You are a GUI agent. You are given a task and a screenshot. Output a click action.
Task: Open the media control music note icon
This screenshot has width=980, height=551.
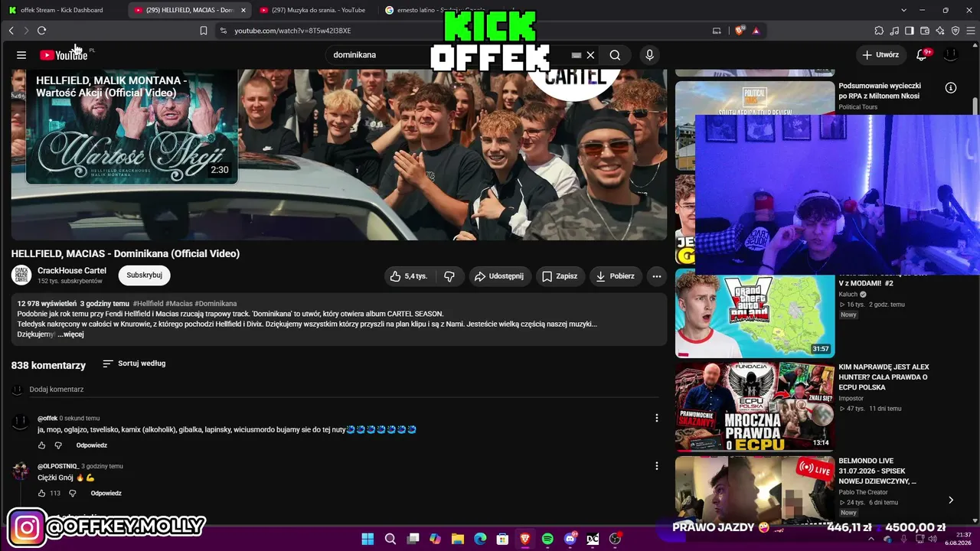894,31
